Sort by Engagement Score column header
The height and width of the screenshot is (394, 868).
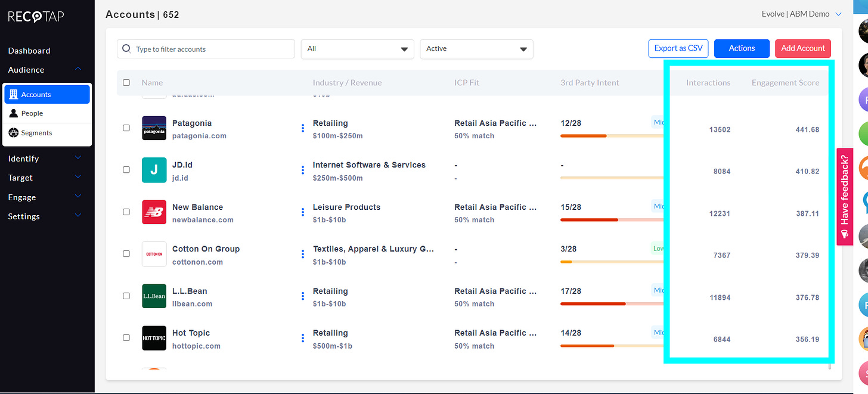click(x=785, y=83)
